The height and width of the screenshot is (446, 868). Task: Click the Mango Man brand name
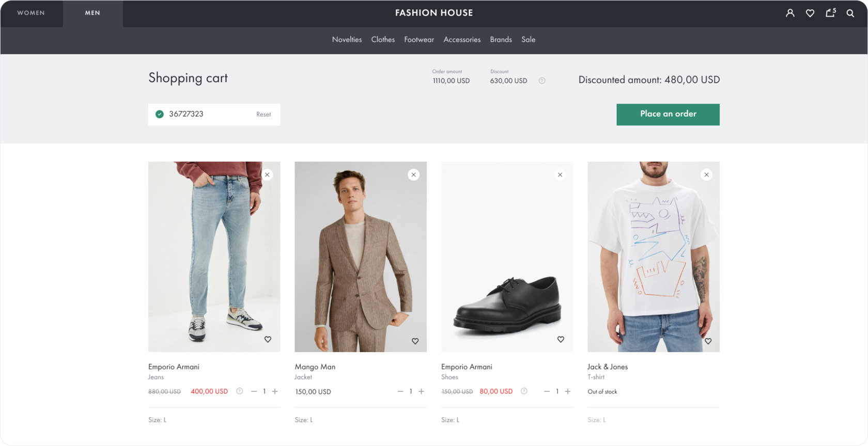point(315,367)
